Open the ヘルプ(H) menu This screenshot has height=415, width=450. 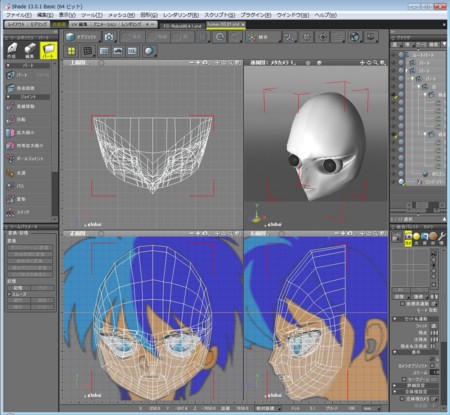pos(326,15)
